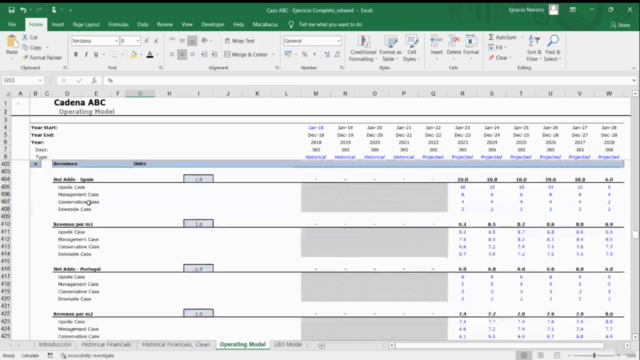Click Copy in the Clipboard group
Image resolution: width=640 pixels, height=360 pixels.
32,47
